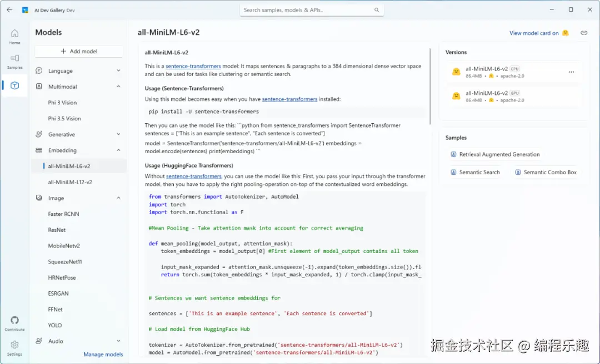Click the Embedding category icon

point(39,150)
